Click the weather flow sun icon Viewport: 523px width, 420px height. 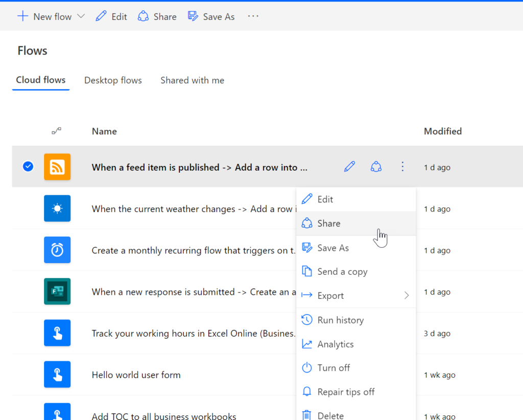57,208
